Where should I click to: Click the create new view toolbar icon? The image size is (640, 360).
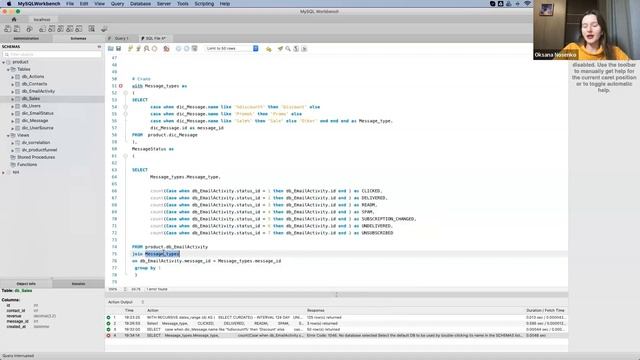click(x=60, y=29)
